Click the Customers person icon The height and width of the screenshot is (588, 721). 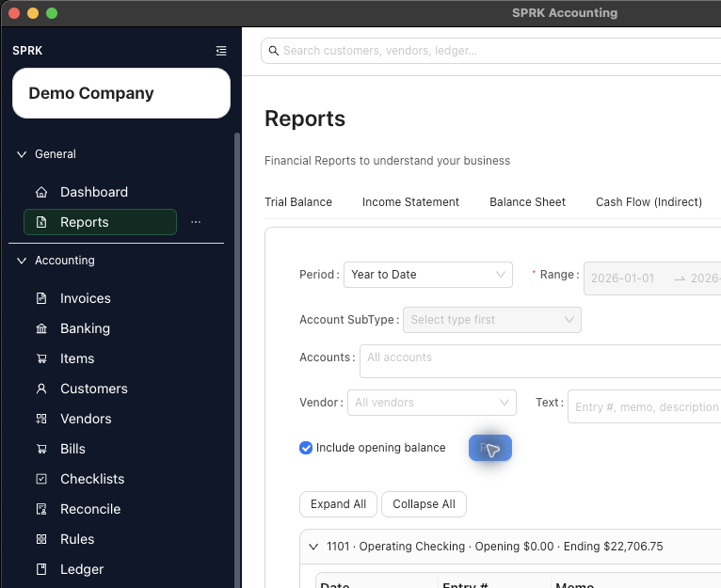(41, 389)
